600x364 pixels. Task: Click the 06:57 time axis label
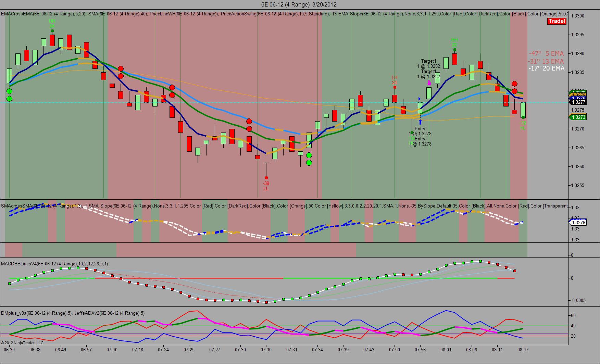click(86, 350)
